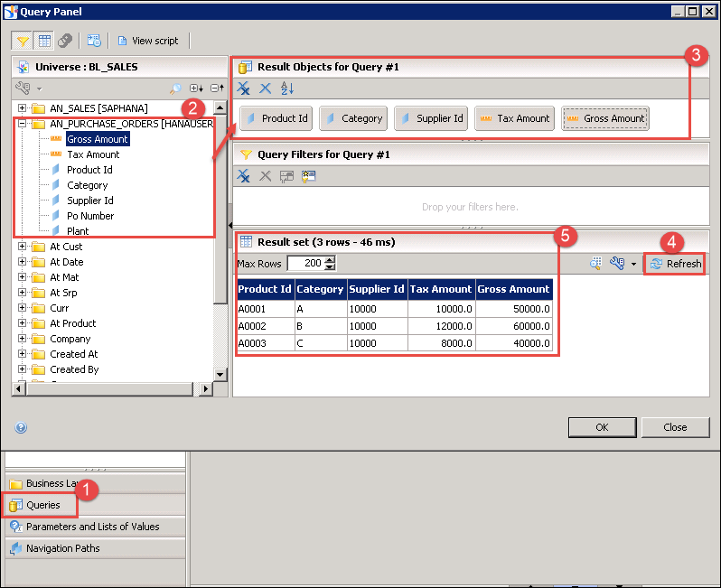Image resolution: width=721 pixels, height=588 pixels.
Task: Click the collapse all tree nodes icon
Action: [x=217, y=89]
